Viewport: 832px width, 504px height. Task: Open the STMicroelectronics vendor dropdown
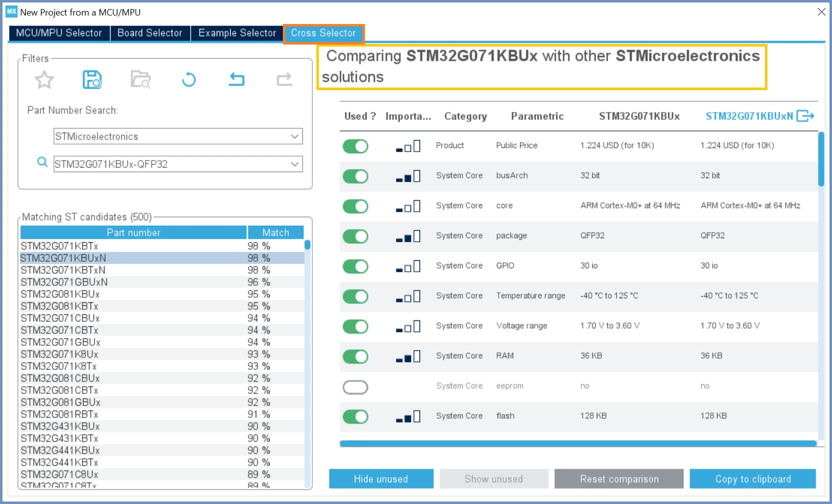pyautogui.click(x=178, y=136)
